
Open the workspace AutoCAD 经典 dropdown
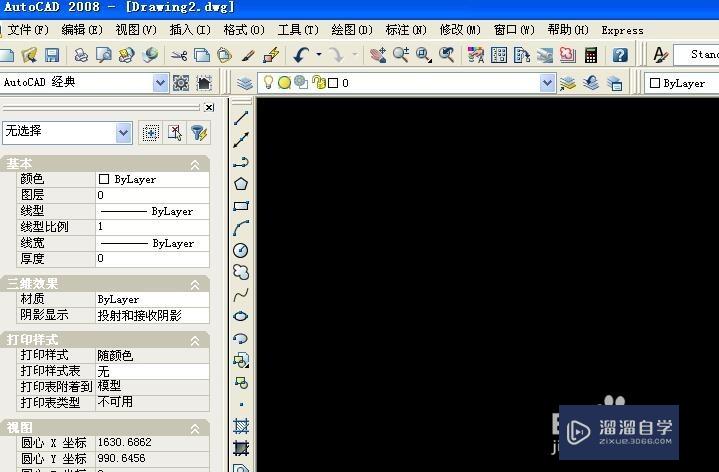[x=160, y=83]
